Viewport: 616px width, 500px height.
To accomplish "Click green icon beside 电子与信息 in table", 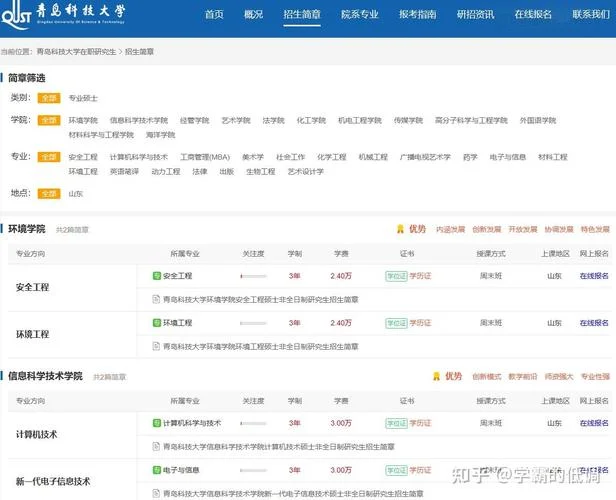I will pos(157,470).
